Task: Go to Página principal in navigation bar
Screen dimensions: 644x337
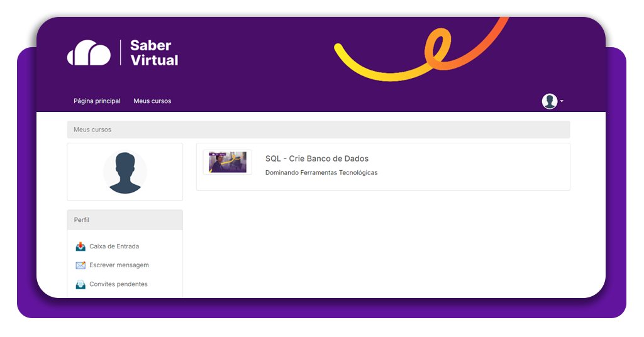Action: [x=97, y=101]
